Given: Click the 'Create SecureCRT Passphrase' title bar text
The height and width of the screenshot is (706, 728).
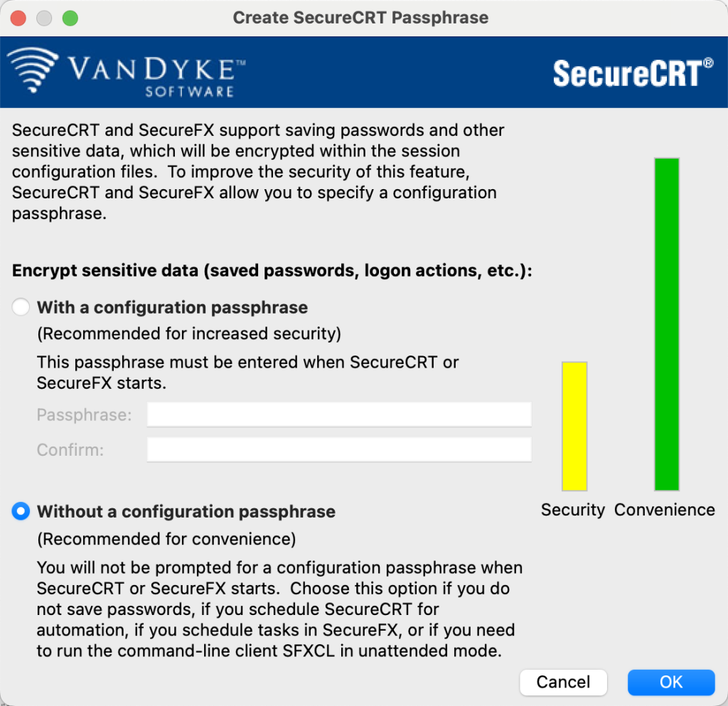Looking at the screenshot, I should (360, 18).
